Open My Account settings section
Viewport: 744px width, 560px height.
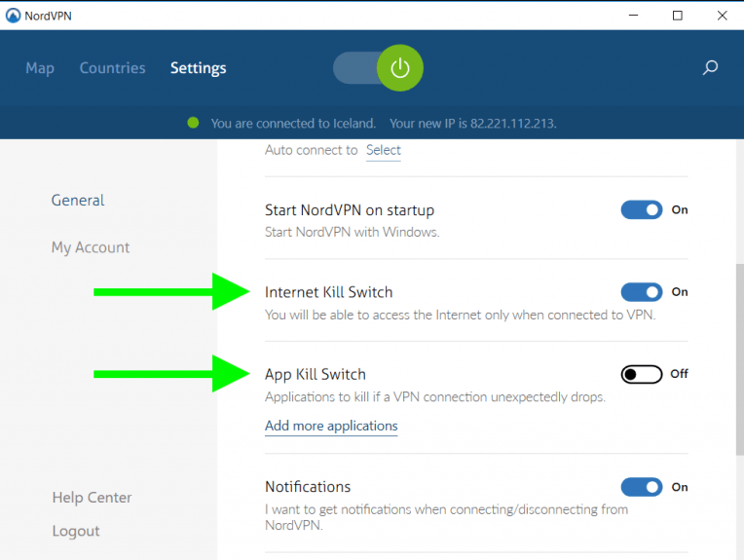tap(91, 247)
